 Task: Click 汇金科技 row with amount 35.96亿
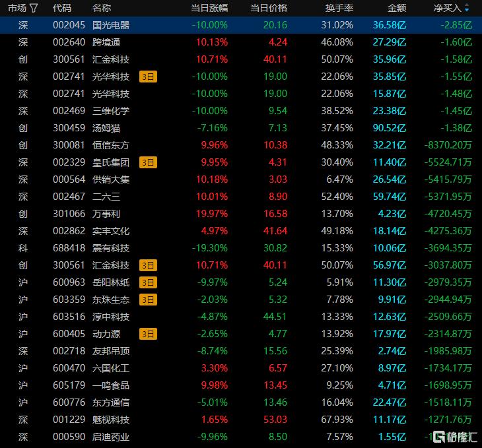pyautogui.click(x=241, y=59)
